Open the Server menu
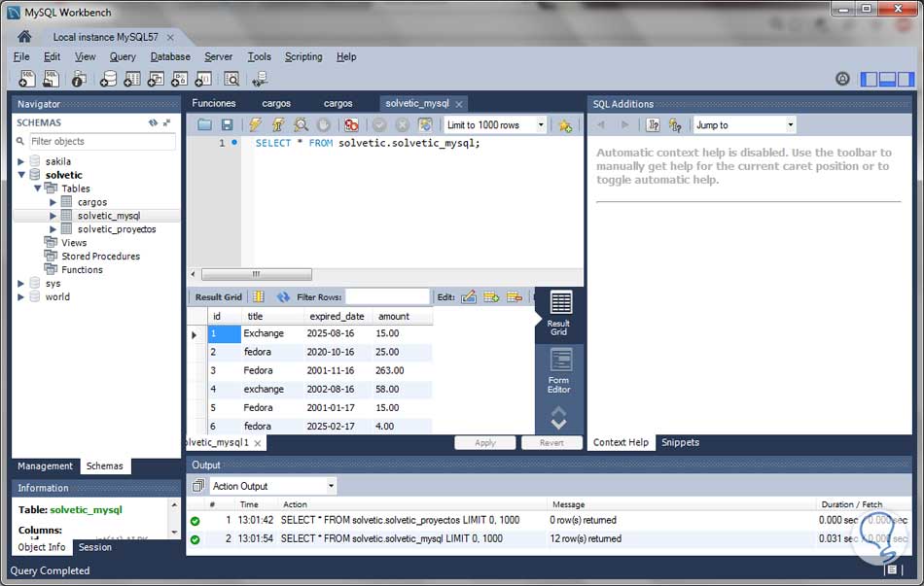924x586 pixels. tap(218, 56)
